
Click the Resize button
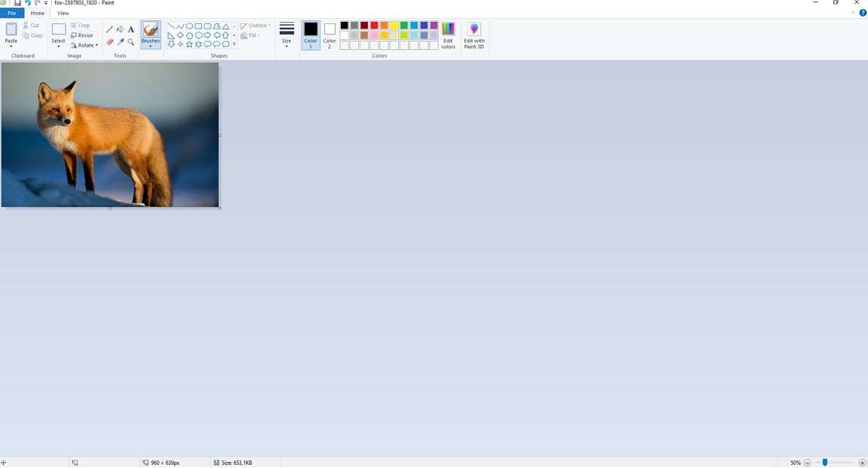82,35
